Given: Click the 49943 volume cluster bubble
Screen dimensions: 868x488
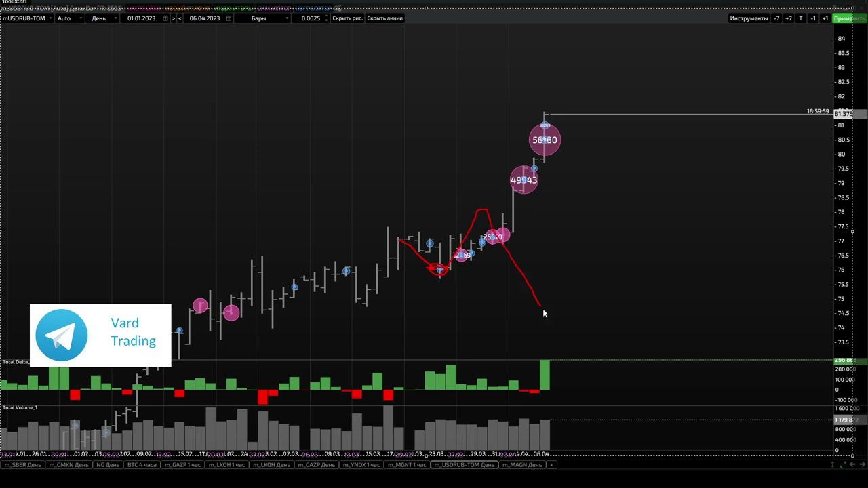Looking at the screenshot, I should pyautogui.click(x=524, y=180).
